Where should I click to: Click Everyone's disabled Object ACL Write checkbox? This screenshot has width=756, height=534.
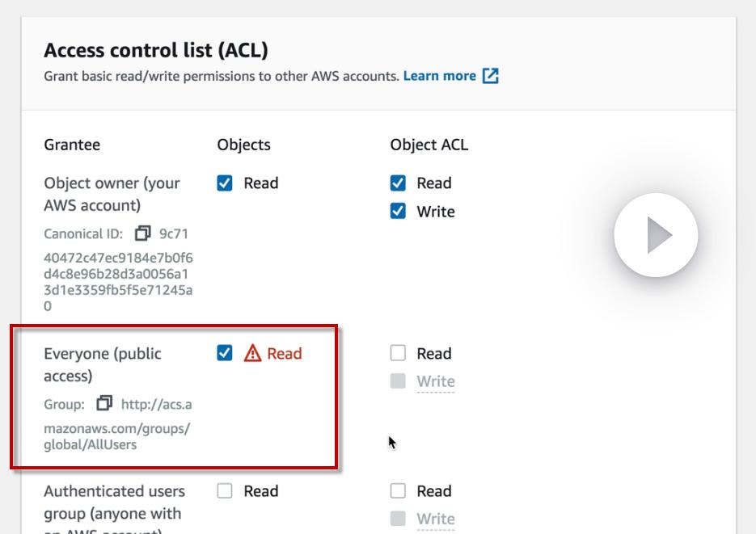[398, 381]
